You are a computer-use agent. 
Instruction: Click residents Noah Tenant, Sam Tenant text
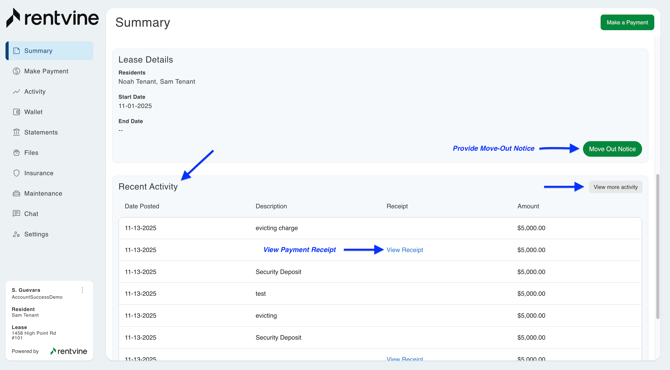point(157,82)
